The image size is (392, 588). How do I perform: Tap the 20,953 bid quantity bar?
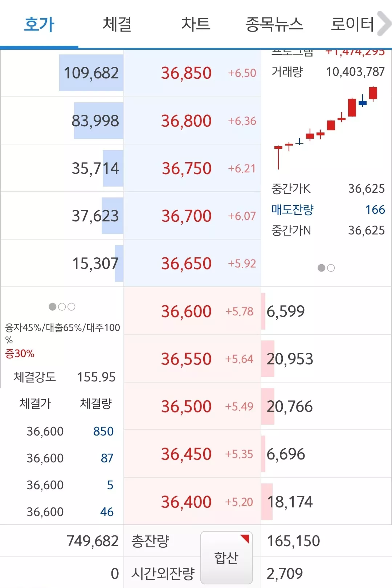point(290,359)
